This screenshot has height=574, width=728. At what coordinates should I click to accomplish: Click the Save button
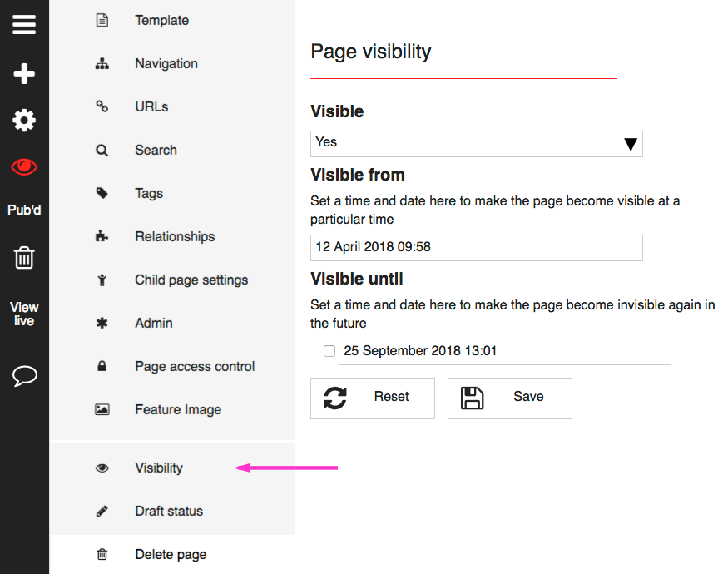tap(510, 398)
